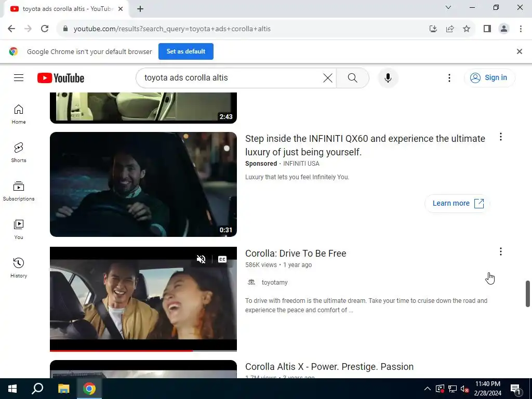The width and height of the screenshot is (532, 399).
Task: Seek in the Corolla preview progress bar
Action: 143,351
